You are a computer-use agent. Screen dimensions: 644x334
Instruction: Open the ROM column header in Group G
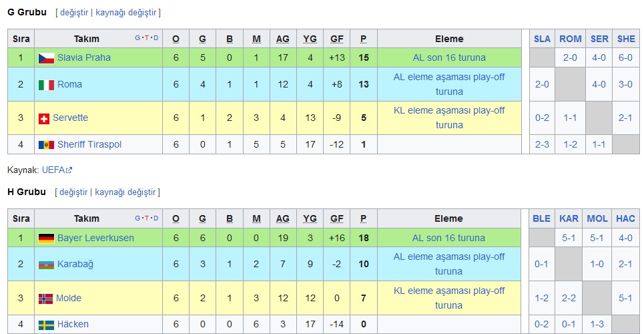point(571,39)
